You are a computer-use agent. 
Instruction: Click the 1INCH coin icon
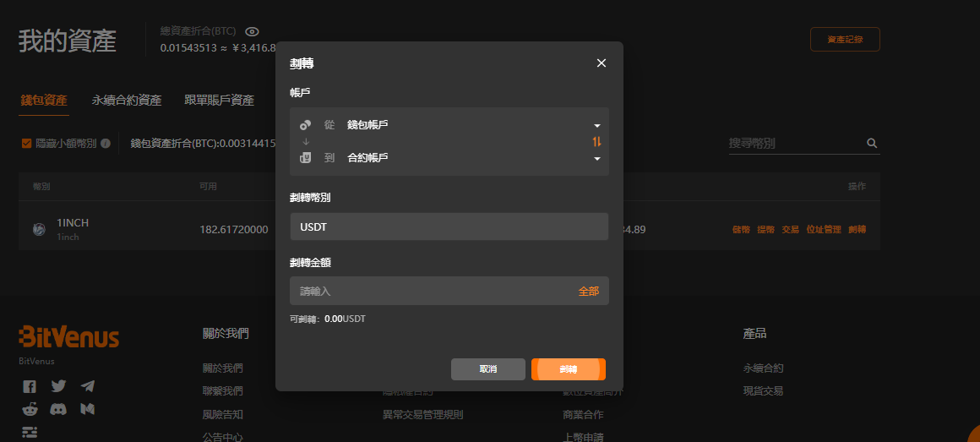pyautogui.click(x=39, y=229)
